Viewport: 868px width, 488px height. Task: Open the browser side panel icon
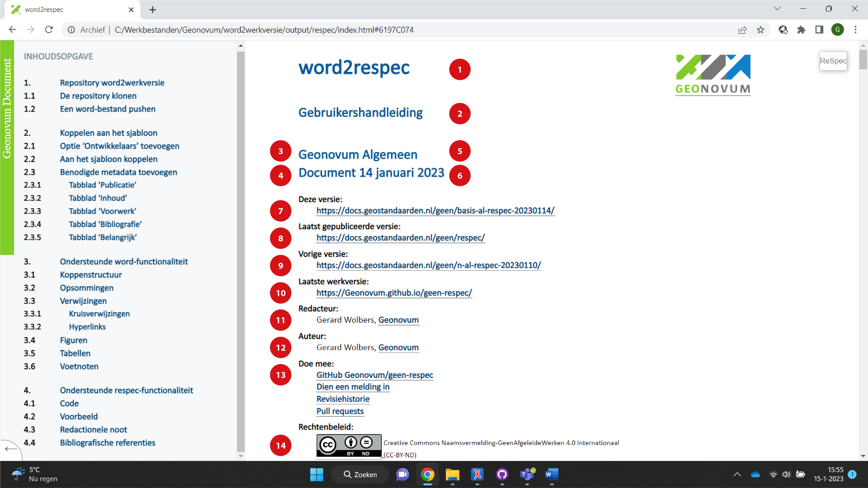click(819, 30)
